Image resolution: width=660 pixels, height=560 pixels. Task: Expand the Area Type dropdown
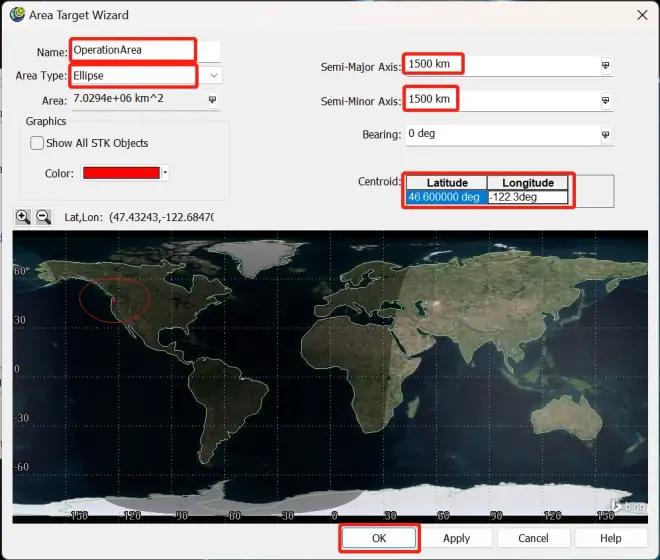click(x=213, y=76)
